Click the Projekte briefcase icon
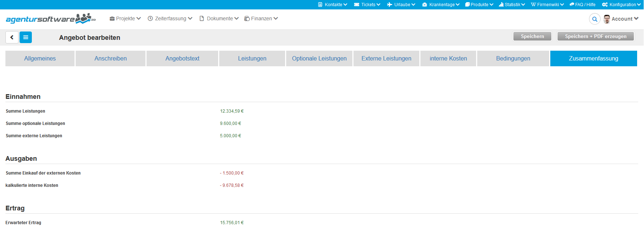This screenshot has height=239, width=644. pyautogui.click(x=112, y=18)
